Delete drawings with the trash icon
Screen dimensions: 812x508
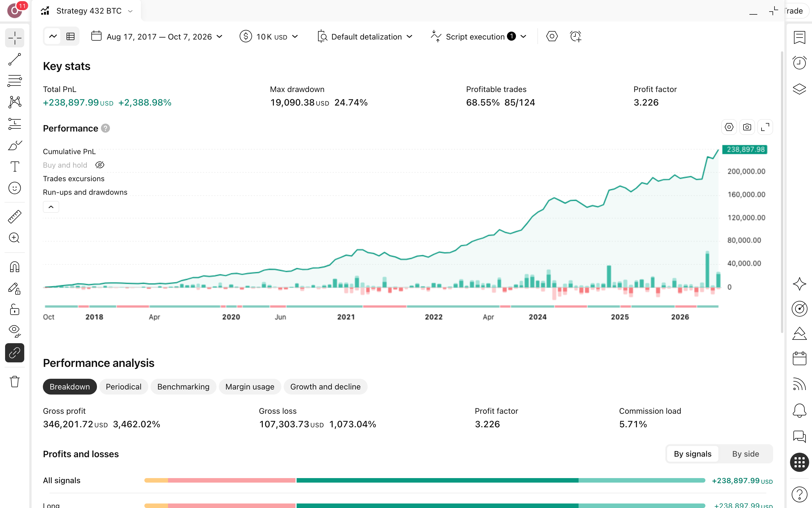[15, 382]
